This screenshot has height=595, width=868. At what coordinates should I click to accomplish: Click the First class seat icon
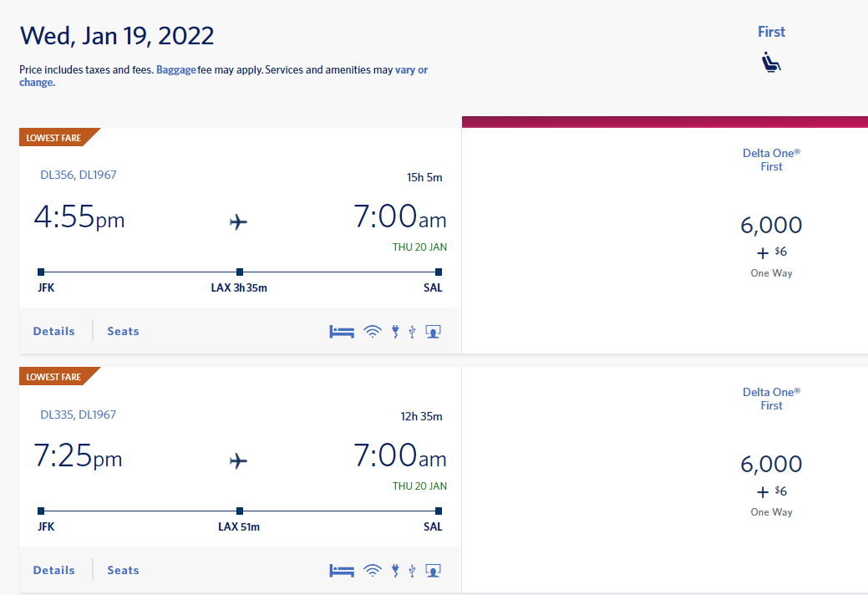pos(771,62)
